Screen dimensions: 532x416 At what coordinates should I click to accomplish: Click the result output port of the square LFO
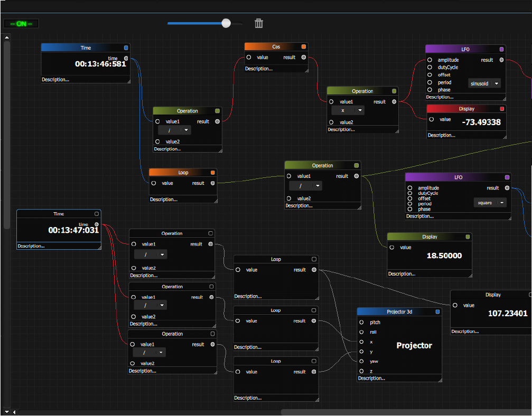[x=507, y=188]
